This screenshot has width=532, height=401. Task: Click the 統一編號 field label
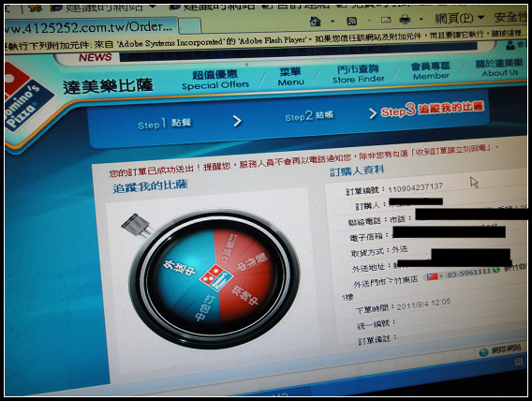376,323
